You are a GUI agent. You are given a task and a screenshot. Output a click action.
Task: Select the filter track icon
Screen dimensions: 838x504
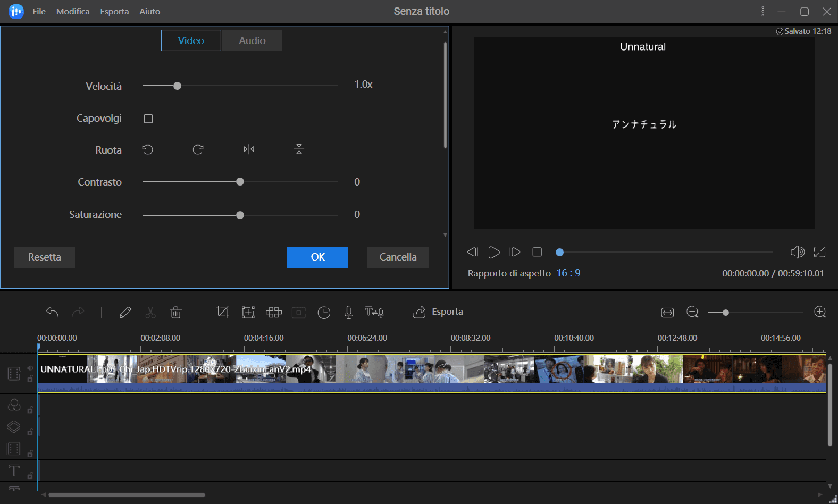click(14, 405)
